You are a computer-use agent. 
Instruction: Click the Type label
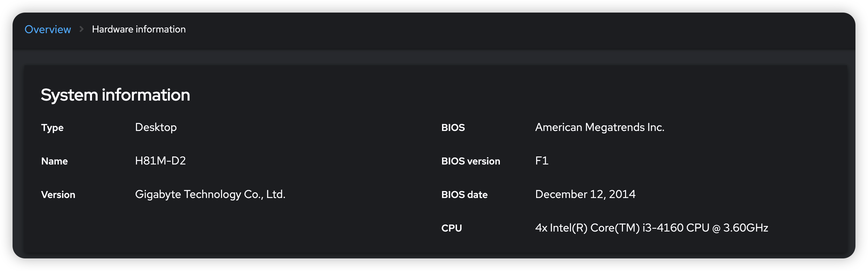pos(52,128)
